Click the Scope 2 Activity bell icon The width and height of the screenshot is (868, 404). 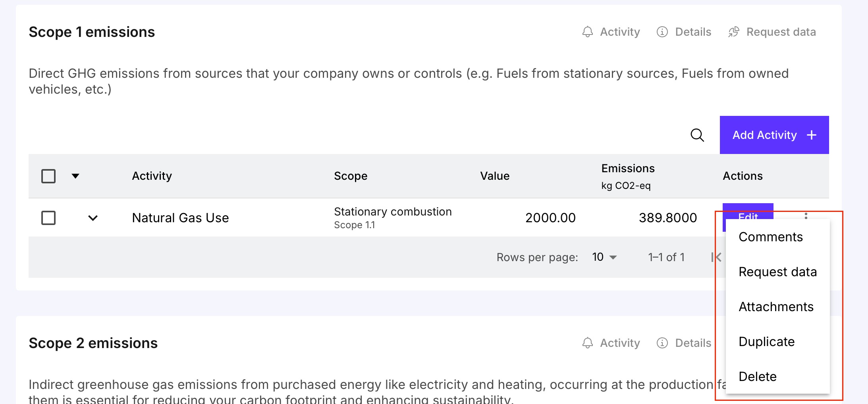pyautogui.click(x=588, y=343)
